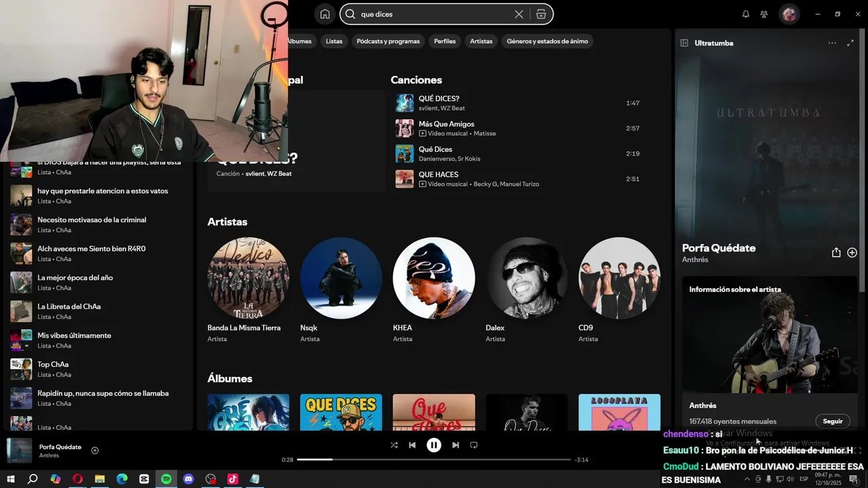Screen dimensions: 868x488
Task: Open playlist 'Alch aveces me Siento bien R4R0'
Action: 98,253
